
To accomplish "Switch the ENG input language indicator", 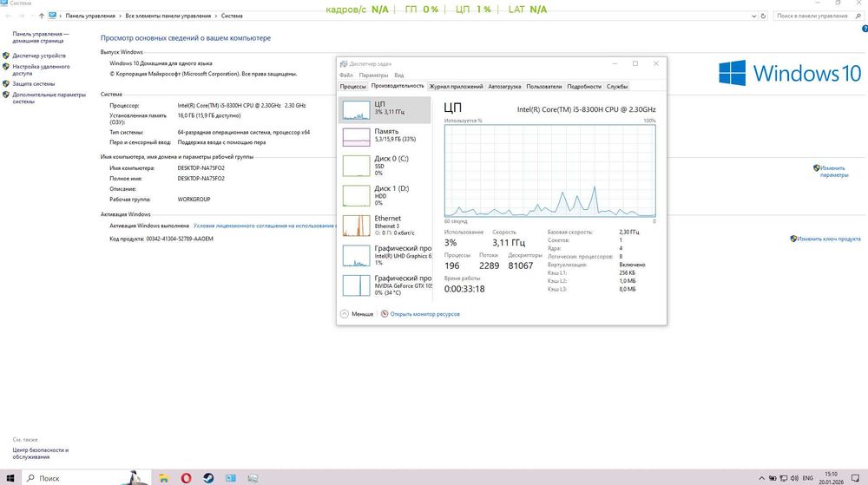I will [x=807, y=478].
